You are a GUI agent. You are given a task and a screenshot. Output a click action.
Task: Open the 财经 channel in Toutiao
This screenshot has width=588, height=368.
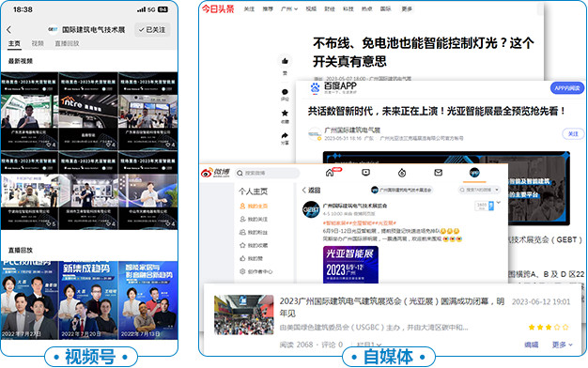tap(330, 9)
